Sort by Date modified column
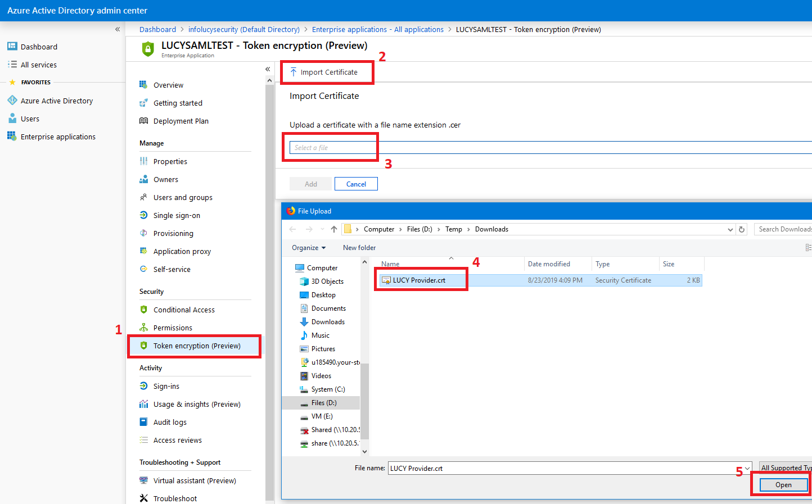812x504 pixels. point(549,264)
